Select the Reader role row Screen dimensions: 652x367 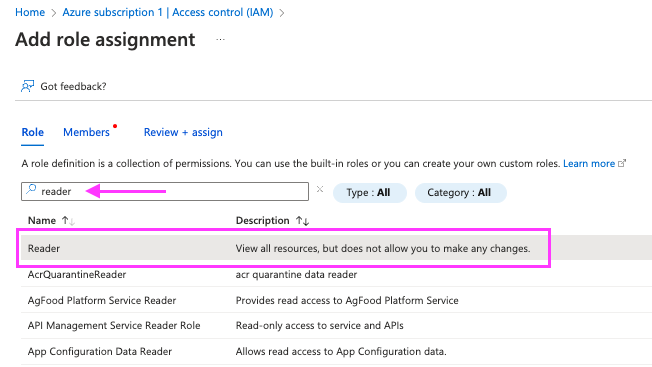(336, 248)
